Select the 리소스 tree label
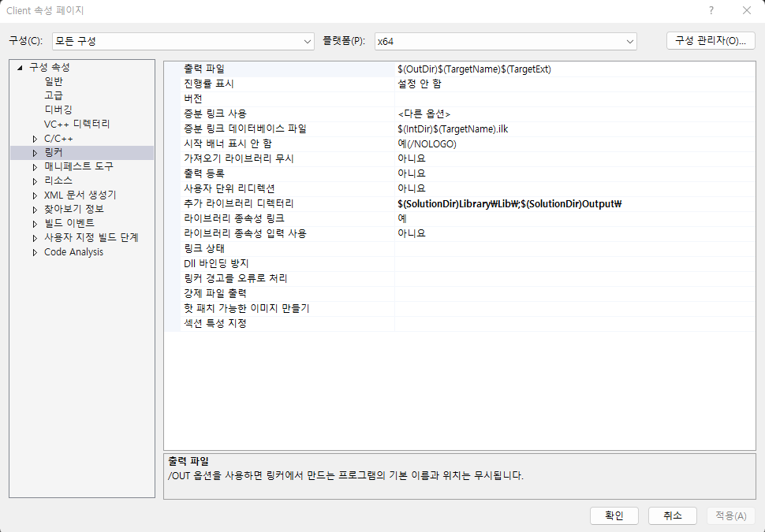This screenshot has height=532, width=765. tap(58, 180)
